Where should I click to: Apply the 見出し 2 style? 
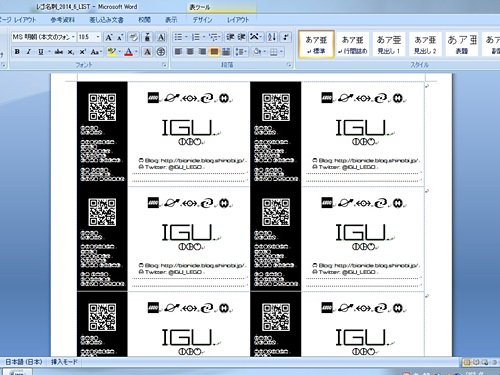tap(425, 44)
